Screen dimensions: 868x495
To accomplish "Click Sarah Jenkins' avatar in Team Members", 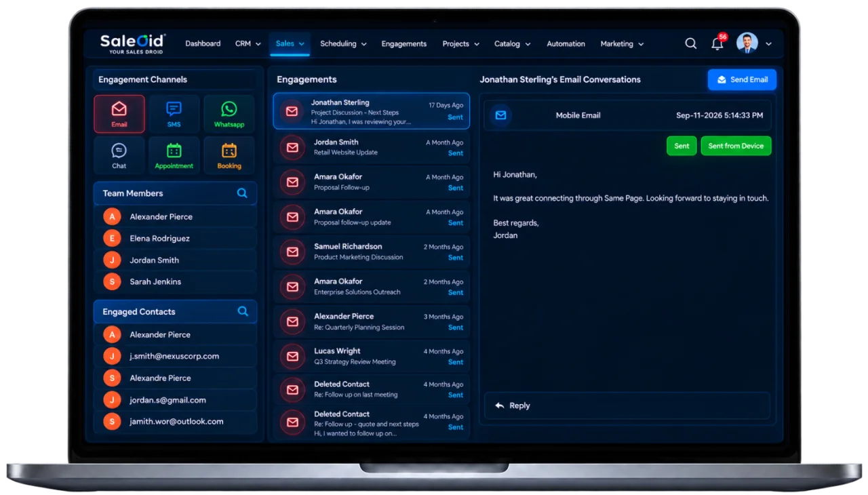I will coord(112,281).
